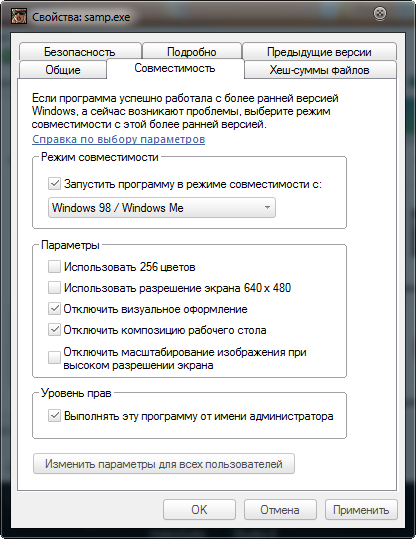Select the Совместимость tab
Image resolution: width=416 pixels, height=539 pixels.
[175, 68]
